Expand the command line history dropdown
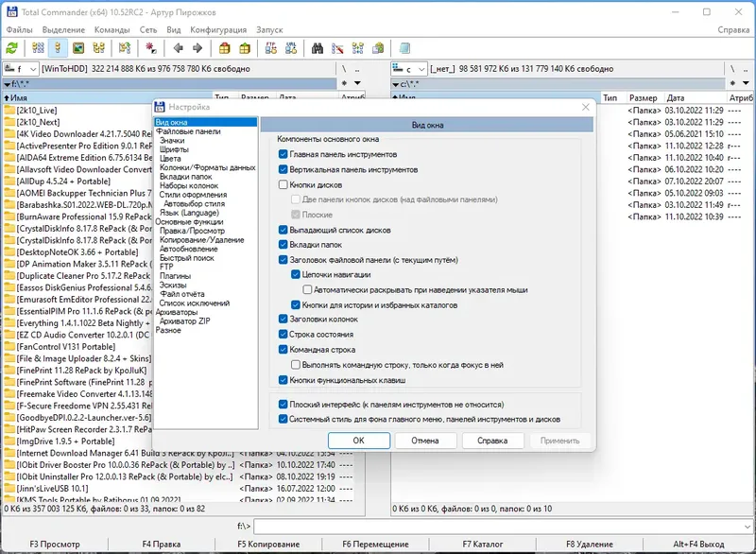 pyautogui.click(x=747, y=527)
